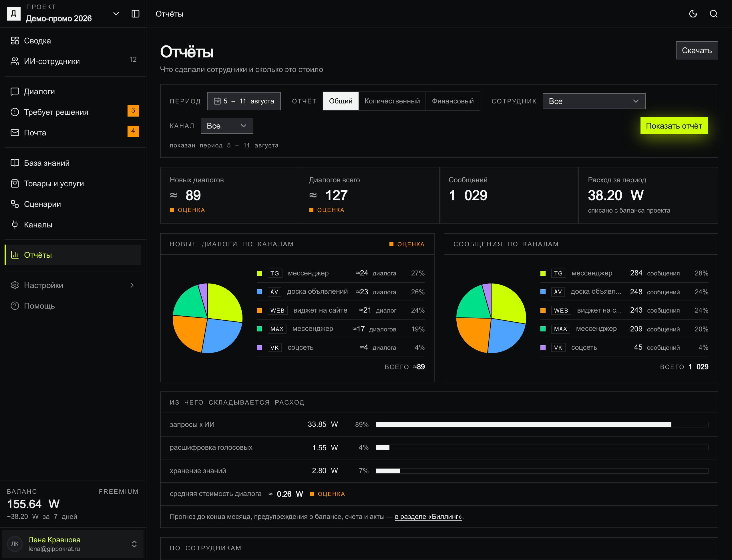Screen dimensions: 732x560
Task: Switch to the Финансовый report tab
Action: [453, 101]
